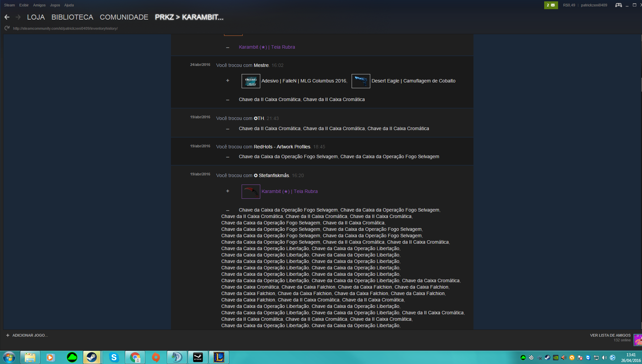Open the Karambit Teia Rubra knife thumbnail
This screenshot has height=364, width=642.
[251, 192]
